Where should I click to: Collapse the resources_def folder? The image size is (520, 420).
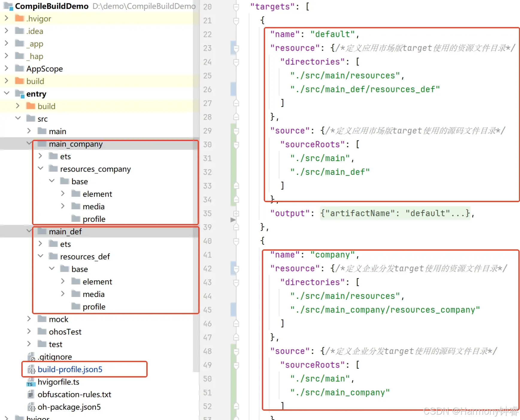pos(40,256)
